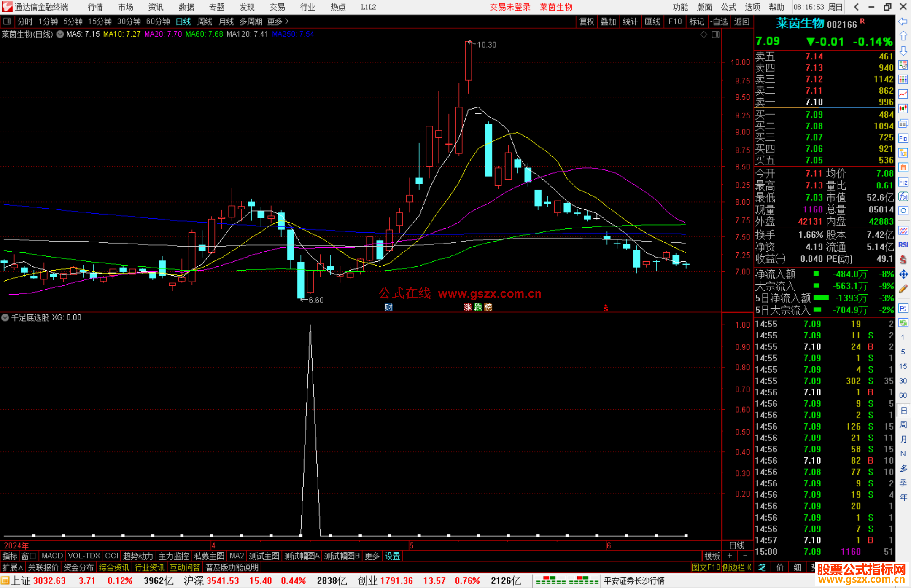The image size is (911, 588).
Task: Open the 行情 menu
Action: coord(95,7)
